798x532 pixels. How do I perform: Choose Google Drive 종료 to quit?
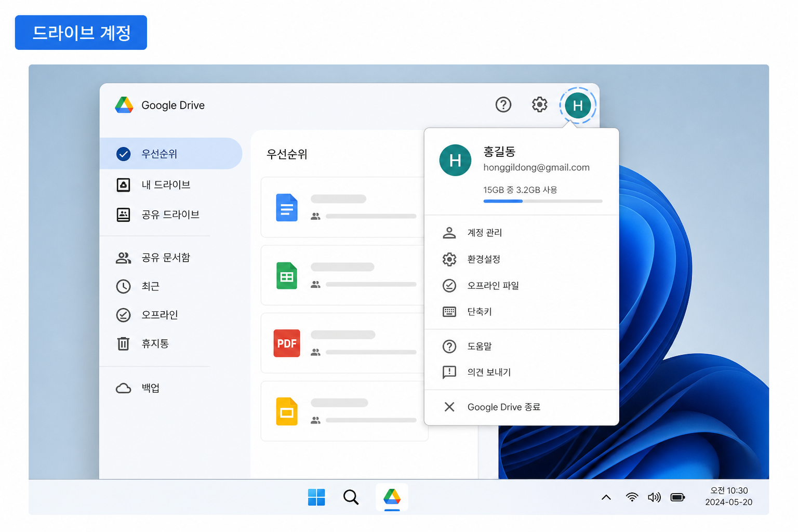(522, 407)
